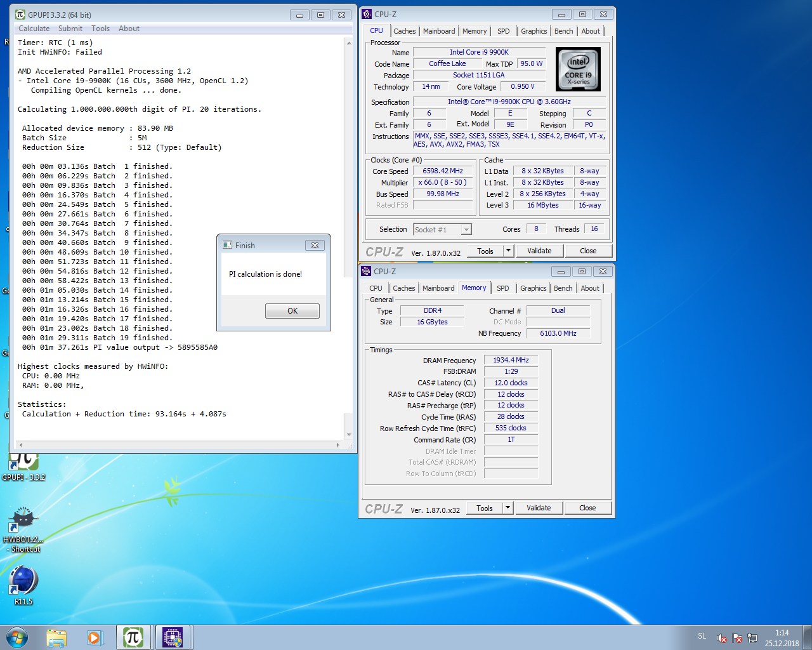Viewport: 812px width, 650px height.
Task: Click the DRAM Frequency value 1934.4 MHz
Action: pyautogui.click(x=511, y=360)
